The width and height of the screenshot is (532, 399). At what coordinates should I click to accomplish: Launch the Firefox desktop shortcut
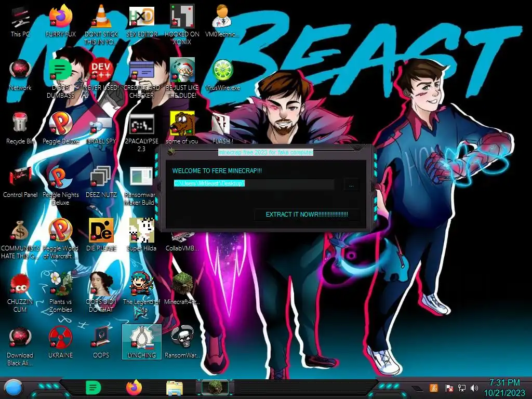[x=61, y=22]
